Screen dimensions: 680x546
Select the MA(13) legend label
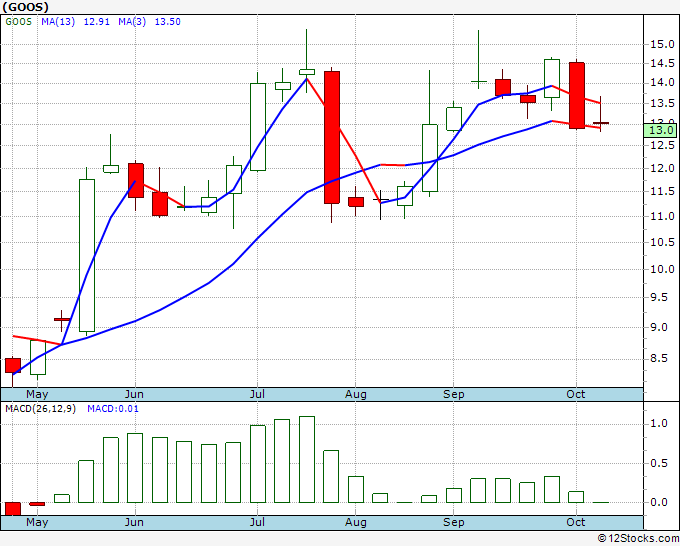[58, 22]
